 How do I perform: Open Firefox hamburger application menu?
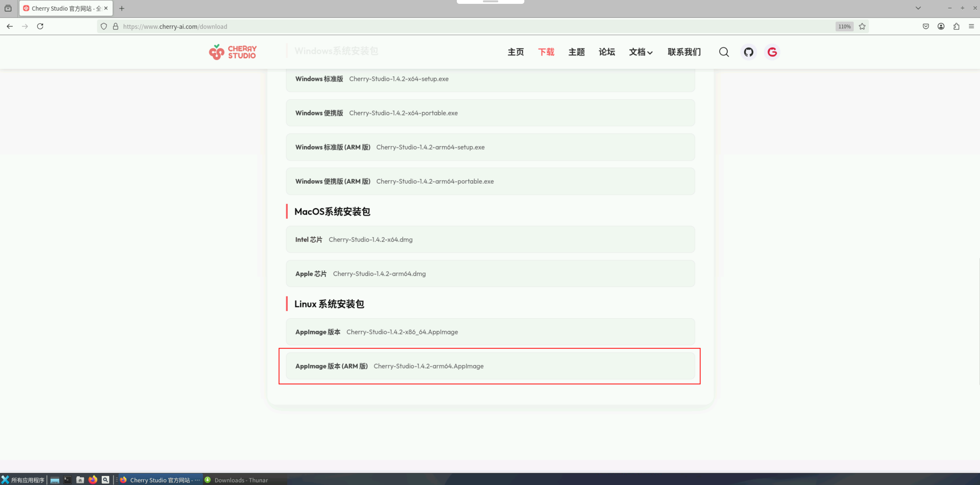971,26
